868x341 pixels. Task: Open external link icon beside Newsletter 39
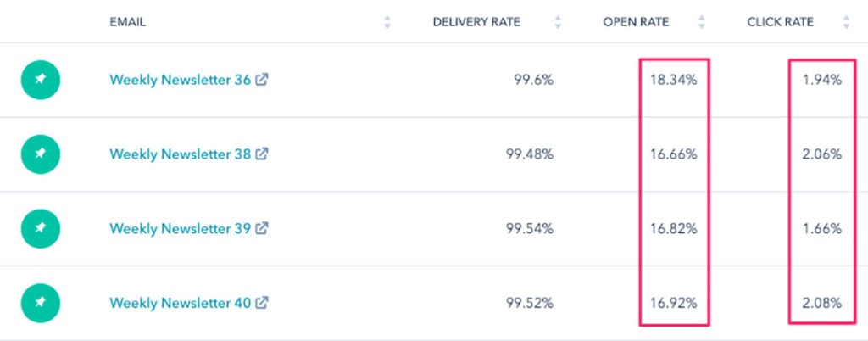(262, 227)
